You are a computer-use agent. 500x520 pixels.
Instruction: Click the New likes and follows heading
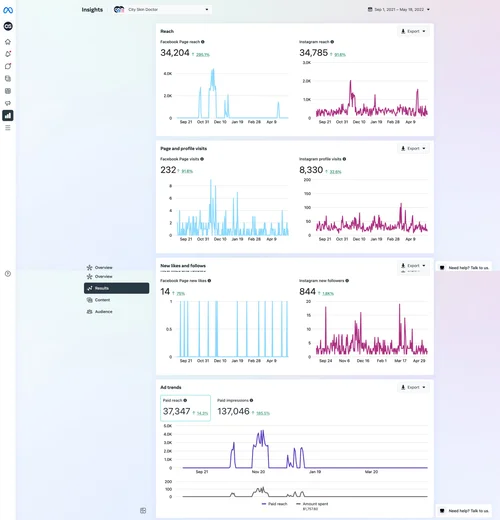tap(183, 266)
